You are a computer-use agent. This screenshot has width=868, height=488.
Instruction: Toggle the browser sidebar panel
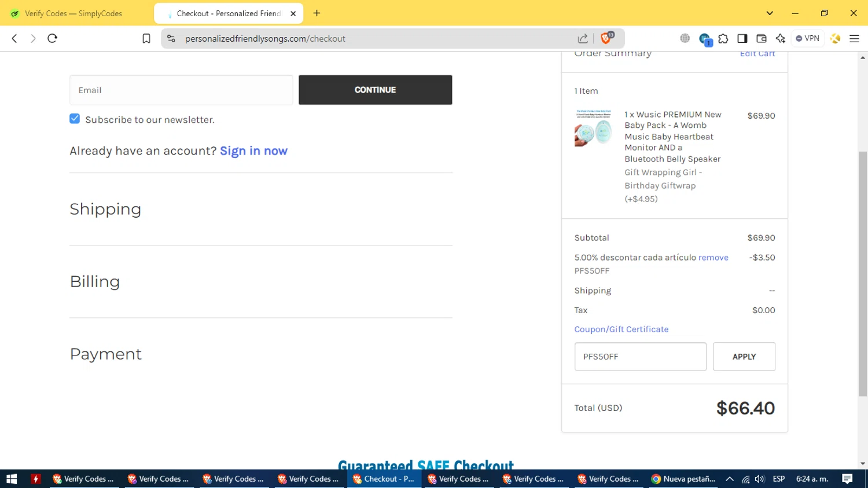point(742,38)
